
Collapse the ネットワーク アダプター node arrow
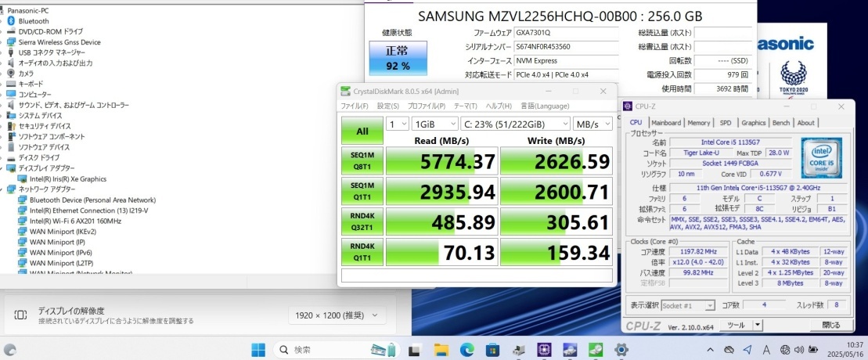(x=2, y=189)
